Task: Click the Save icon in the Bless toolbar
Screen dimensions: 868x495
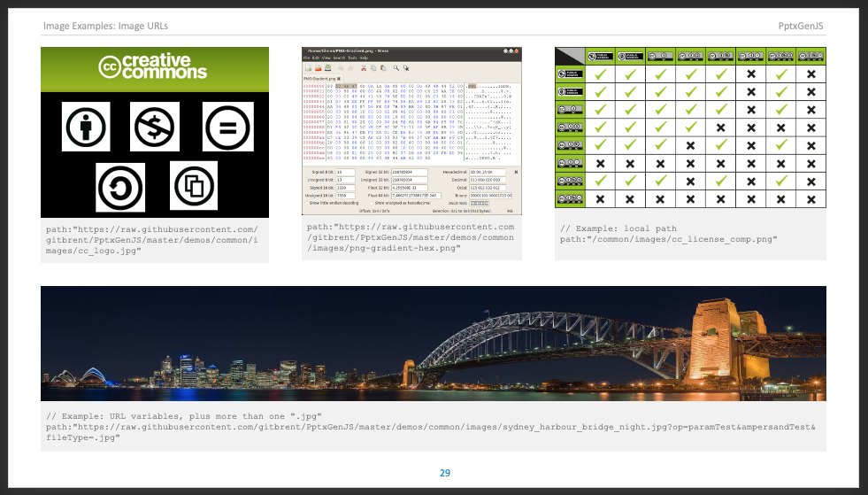Action: click(x=327, y=67)
